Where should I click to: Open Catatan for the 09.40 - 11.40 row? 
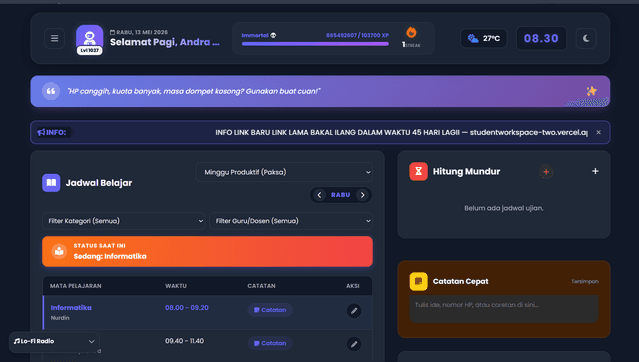[270, 343]
